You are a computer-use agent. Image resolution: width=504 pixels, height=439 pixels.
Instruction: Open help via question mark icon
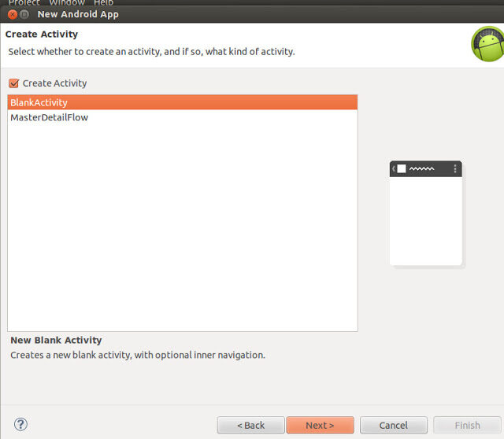(21, 424)
